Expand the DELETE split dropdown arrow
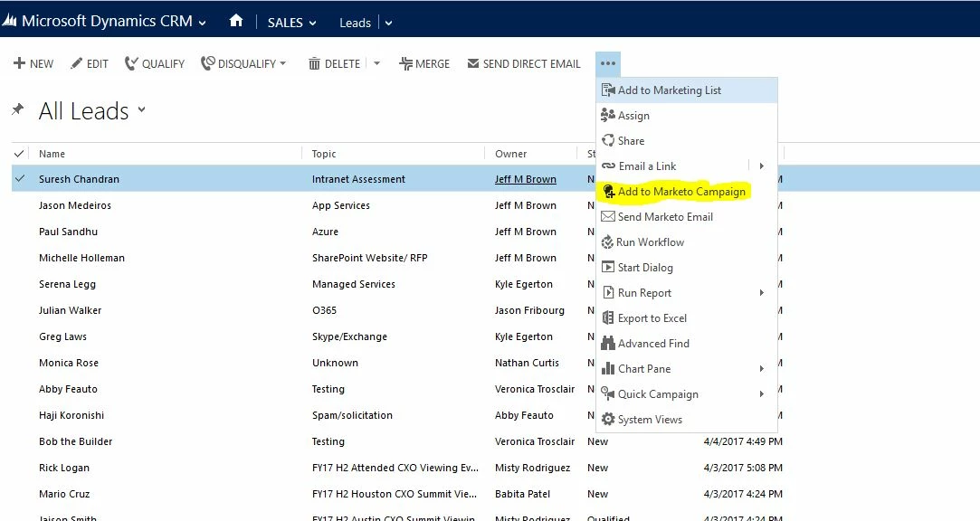 (376, 63)
